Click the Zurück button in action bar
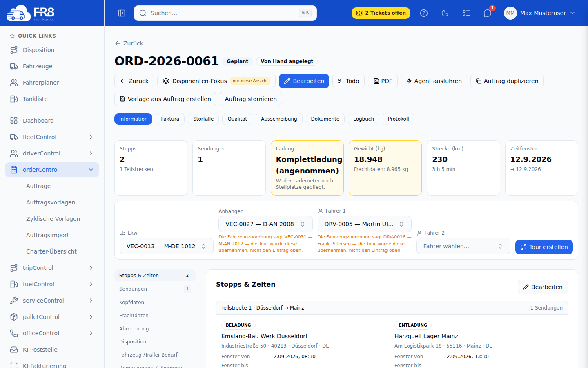Viewport: 588px width, 368px height. tap(134, 81)
